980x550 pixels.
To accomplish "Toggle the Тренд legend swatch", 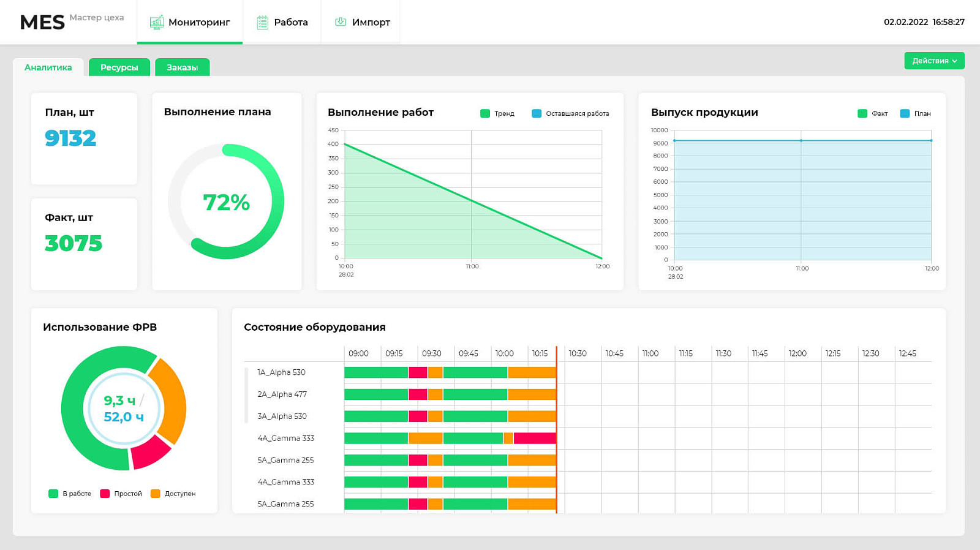I will point(485,113).
